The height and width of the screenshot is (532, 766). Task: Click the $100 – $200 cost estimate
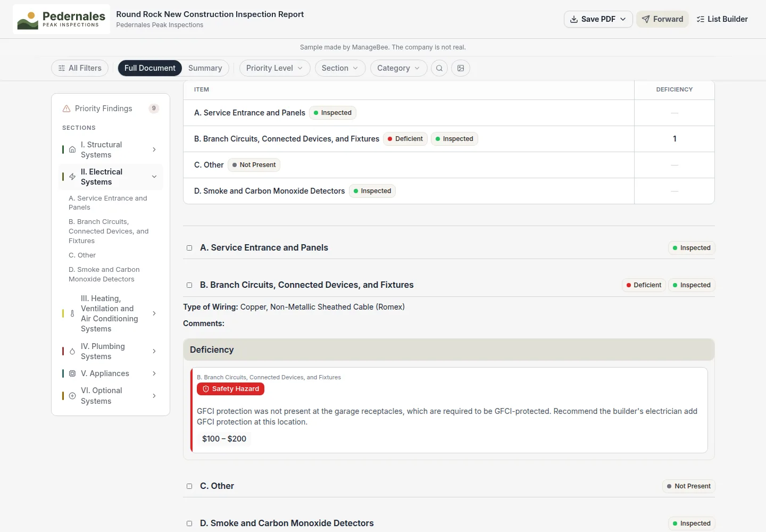224,439
